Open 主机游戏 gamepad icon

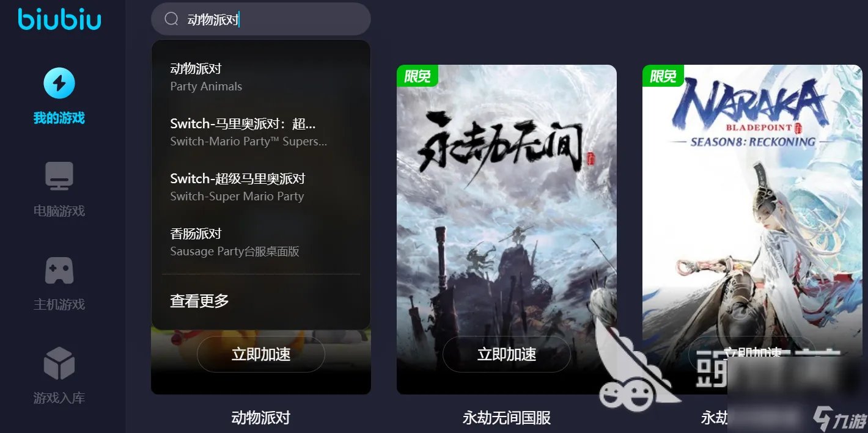[x=59, y=270]
